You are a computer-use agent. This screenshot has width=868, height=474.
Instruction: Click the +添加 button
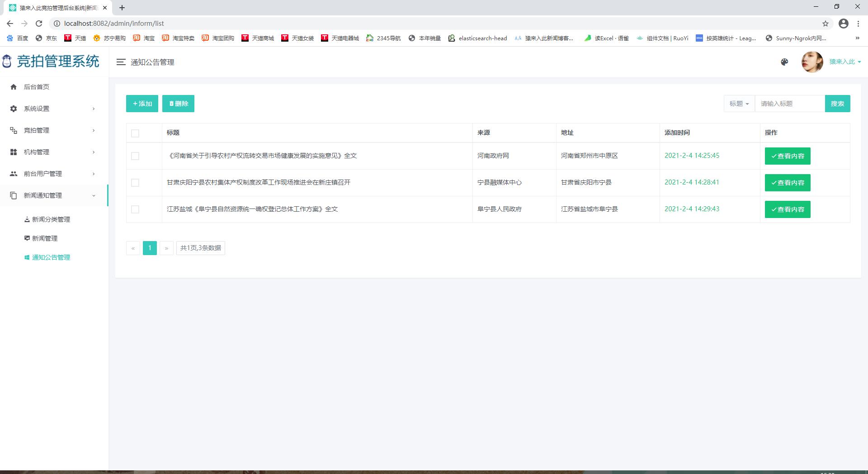pyautogui.click(x=142, y=104)
